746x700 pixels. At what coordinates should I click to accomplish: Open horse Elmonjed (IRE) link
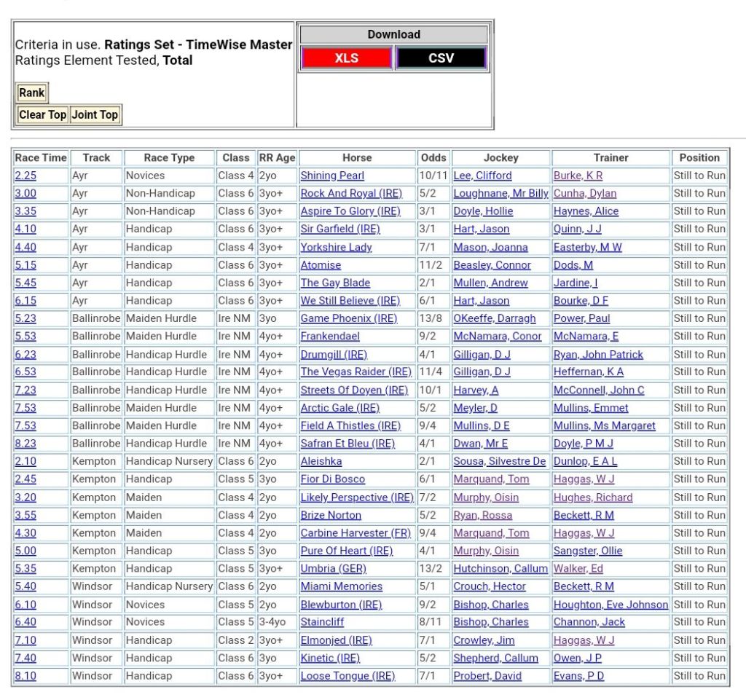[336, 640]
